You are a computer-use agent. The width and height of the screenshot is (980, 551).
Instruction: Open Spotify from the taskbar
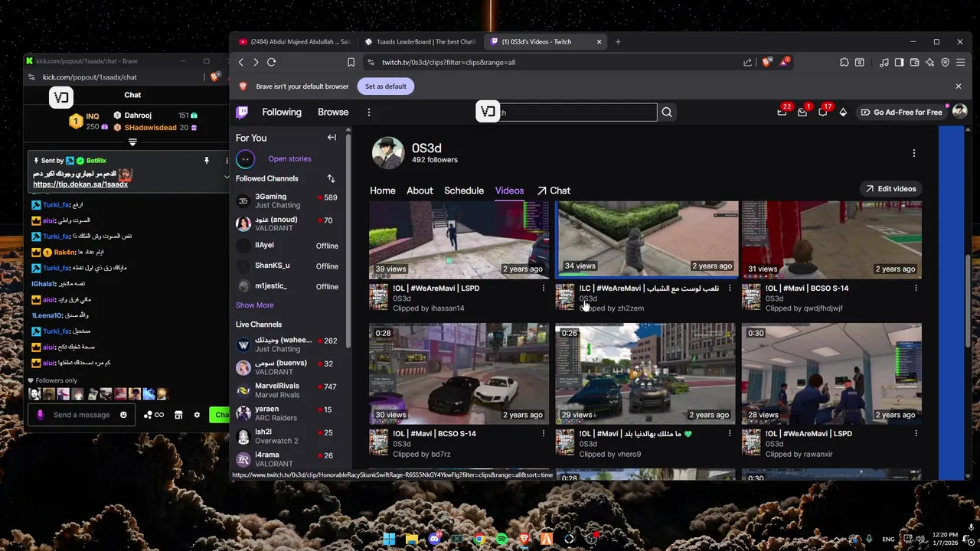click(501, 539)
